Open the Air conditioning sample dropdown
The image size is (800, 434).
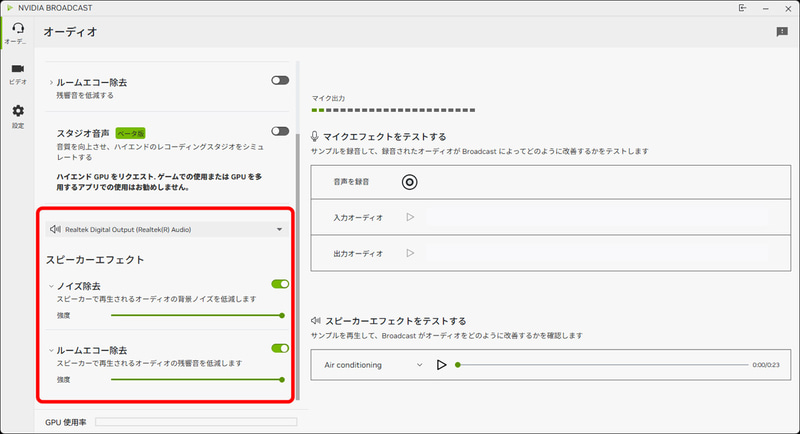[373, 365]
